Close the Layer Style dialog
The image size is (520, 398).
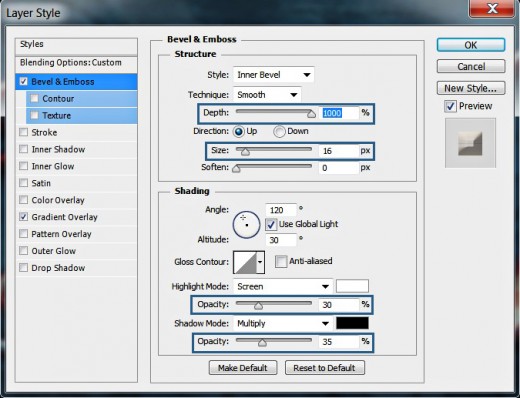click(492, 8)
